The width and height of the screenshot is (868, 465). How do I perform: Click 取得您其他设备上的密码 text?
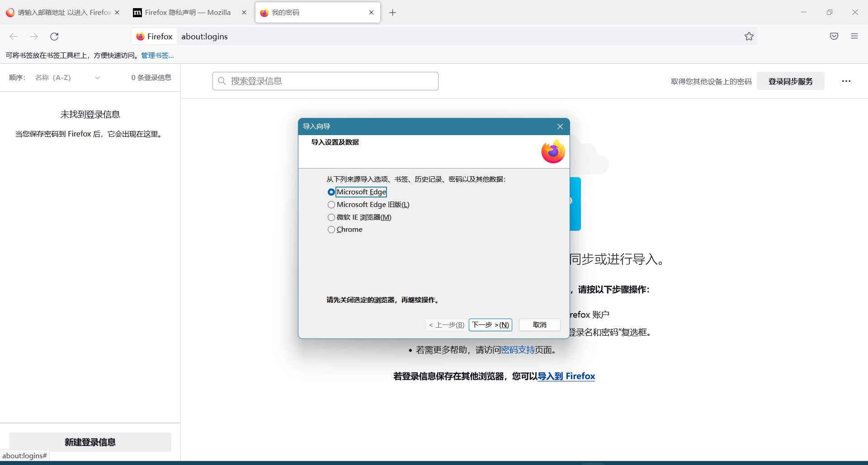click(711, 81)
